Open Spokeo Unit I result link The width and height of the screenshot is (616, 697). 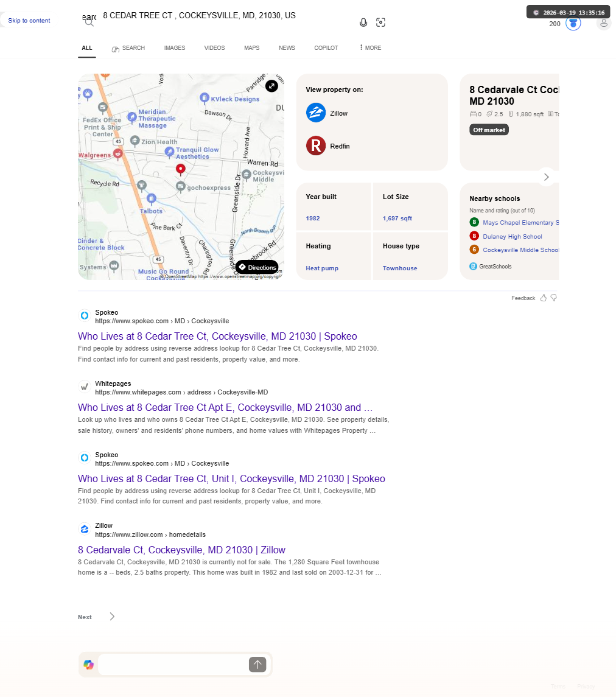pyautogui.click(x=231, y=478)
